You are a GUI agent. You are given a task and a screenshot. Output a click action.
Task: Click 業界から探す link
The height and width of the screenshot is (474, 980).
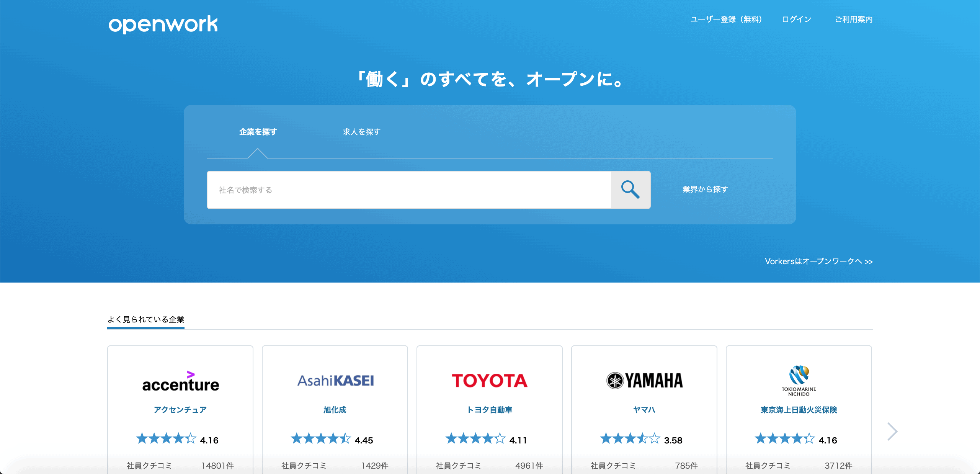(705, 189)
